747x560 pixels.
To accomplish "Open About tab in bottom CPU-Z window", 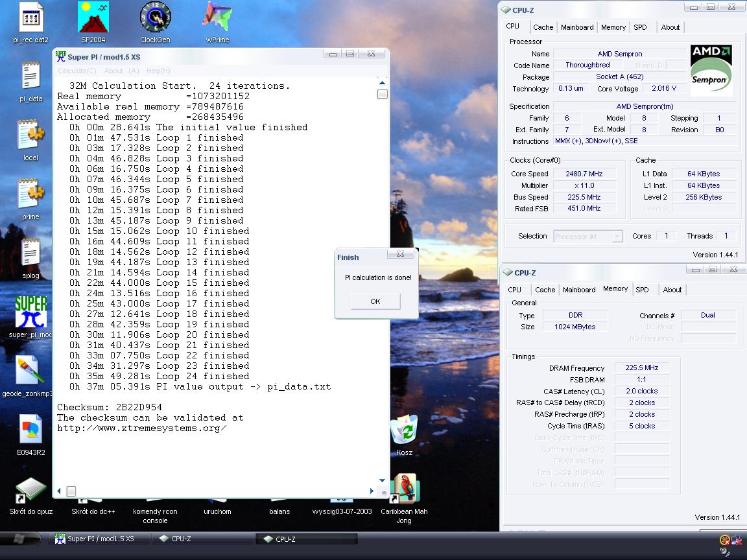I will tap(672, 290).
